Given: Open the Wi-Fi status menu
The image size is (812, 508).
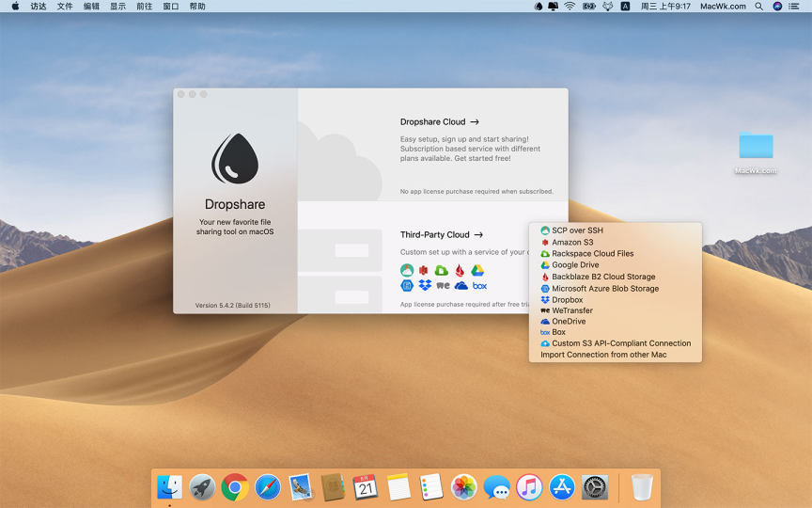Looking at the screenshot, I should [x=570, y=6].
